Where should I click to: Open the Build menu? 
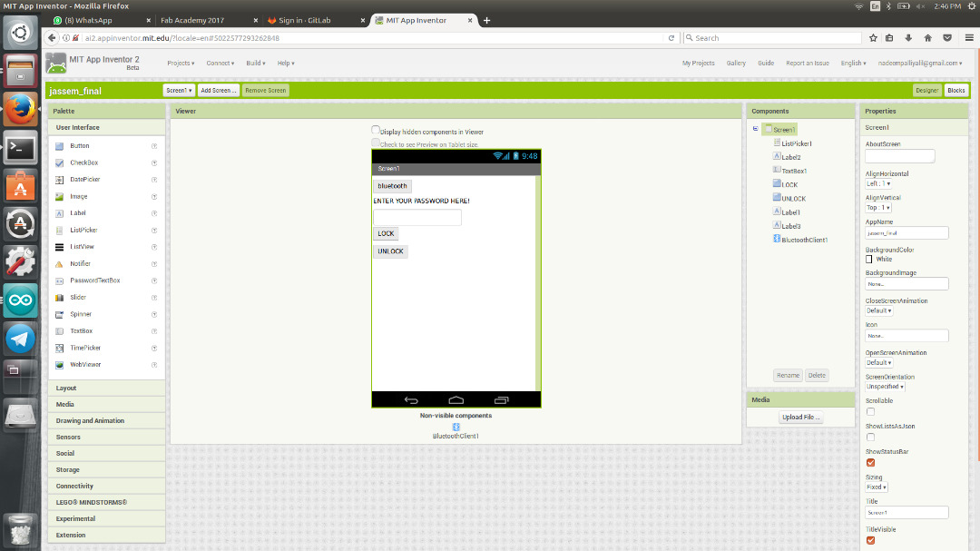(256, 64)
